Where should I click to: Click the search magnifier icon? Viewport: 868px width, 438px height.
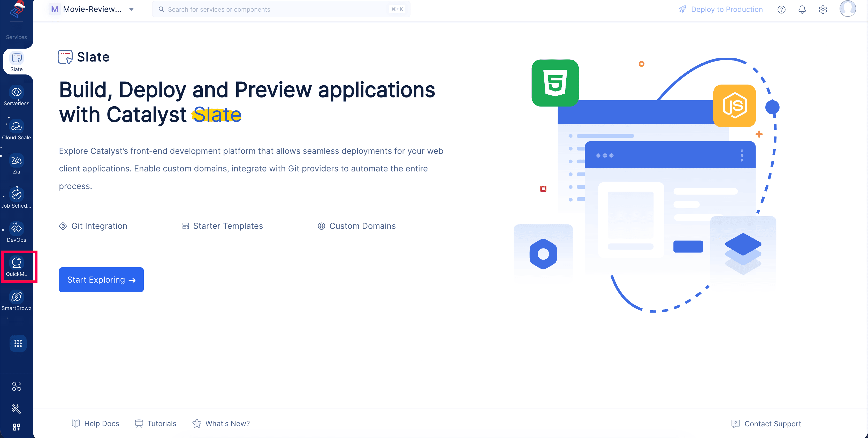point(161,9)
